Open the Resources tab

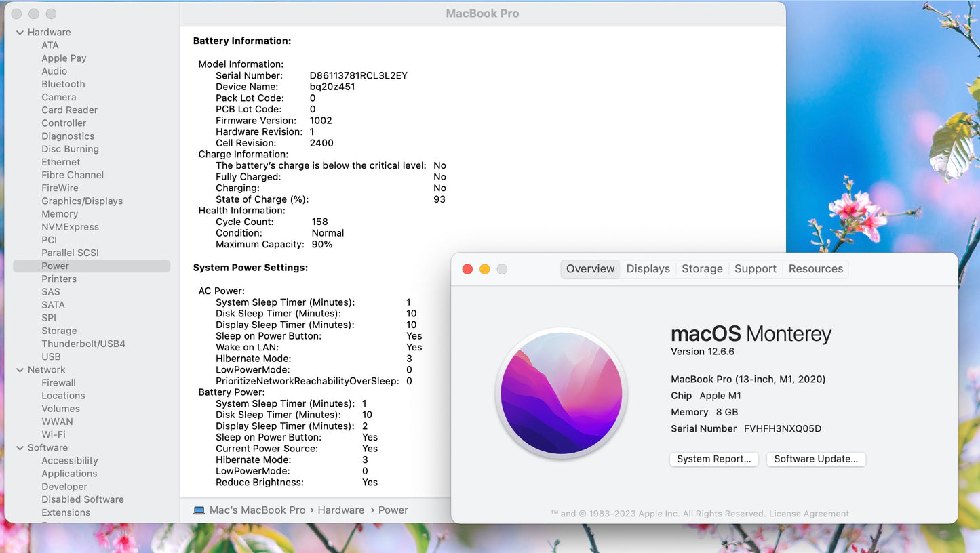click(x=815, y=268)
